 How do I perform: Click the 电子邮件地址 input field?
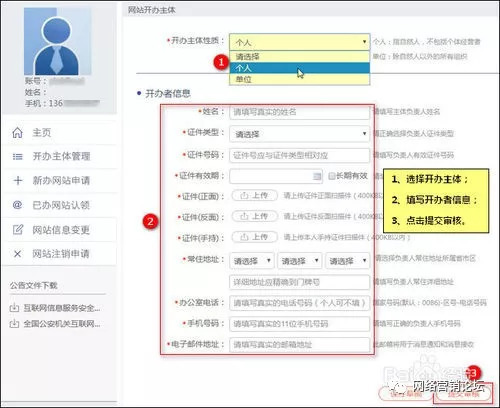coord(299,345)
